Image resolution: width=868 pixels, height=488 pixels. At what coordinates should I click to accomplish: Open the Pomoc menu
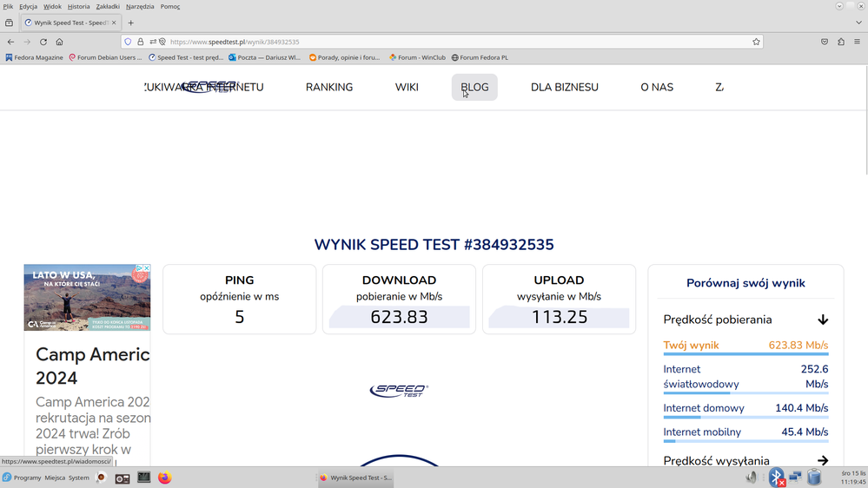[170, 7]
